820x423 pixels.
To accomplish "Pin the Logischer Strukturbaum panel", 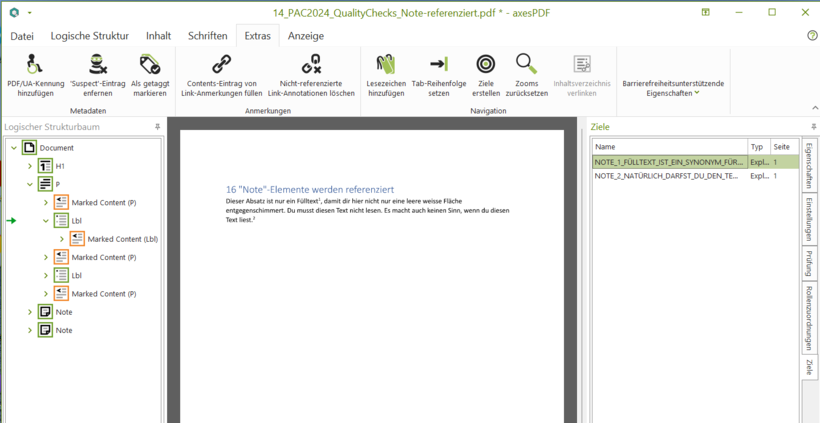I will tap(157, 127).
